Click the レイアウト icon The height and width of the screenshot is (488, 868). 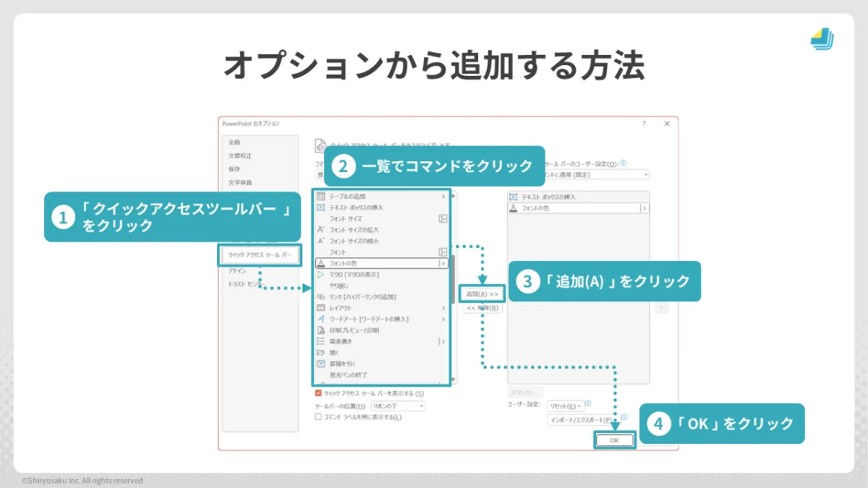(321, 308)
